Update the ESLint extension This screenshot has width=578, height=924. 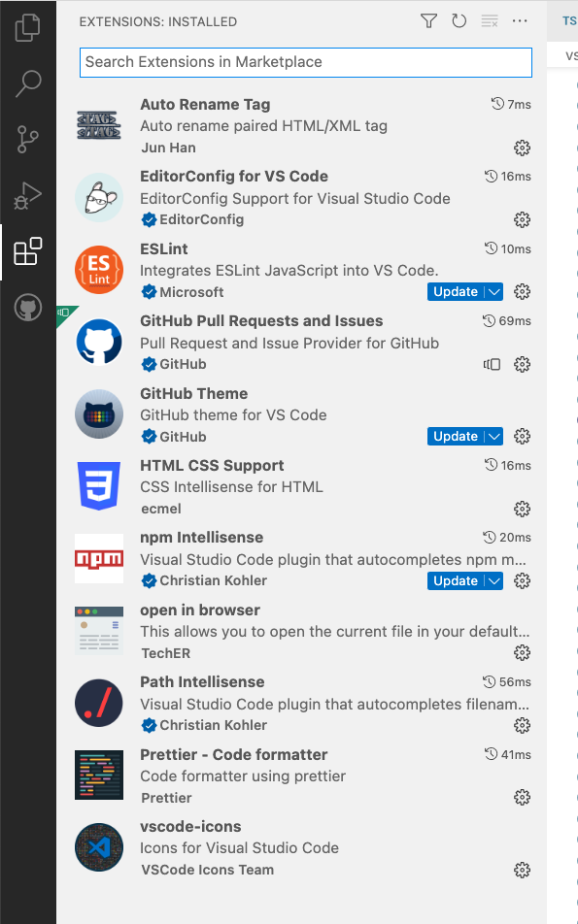tap(453, 291)
